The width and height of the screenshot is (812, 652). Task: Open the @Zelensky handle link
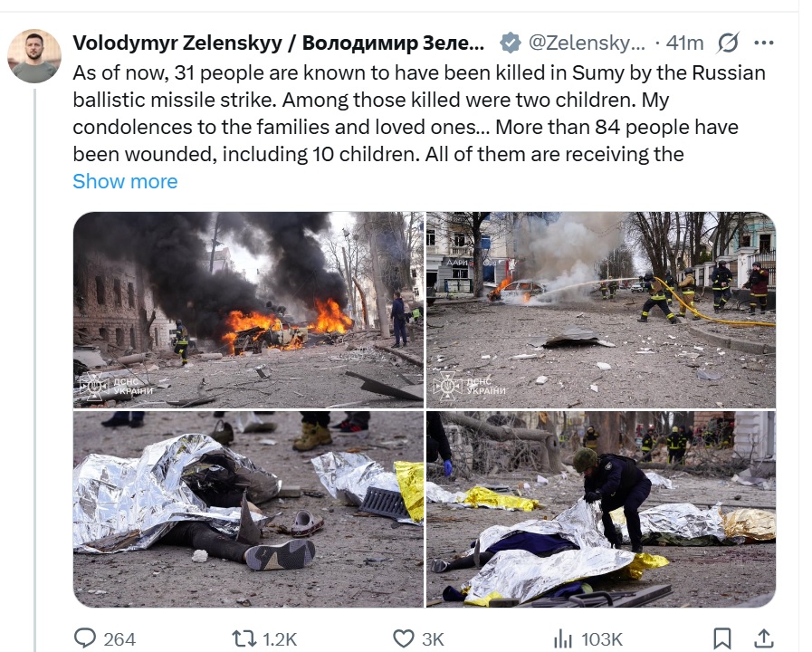click(587, 43)
